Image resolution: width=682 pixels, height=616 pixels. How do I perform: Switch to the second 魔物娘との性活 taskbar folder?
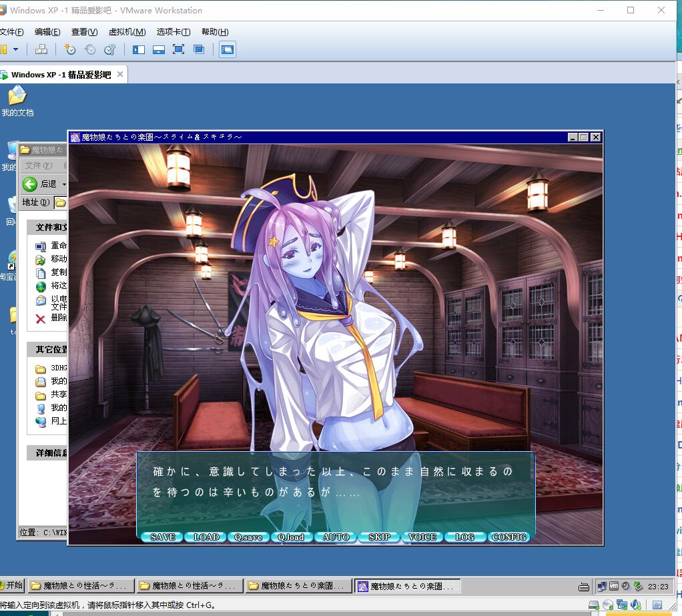190,586
